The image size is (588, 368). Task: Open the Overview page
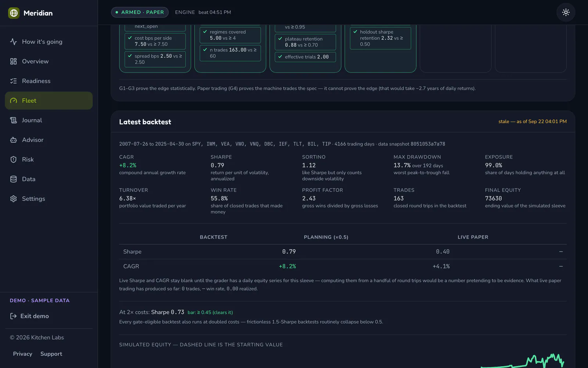[x=49, y=61]
